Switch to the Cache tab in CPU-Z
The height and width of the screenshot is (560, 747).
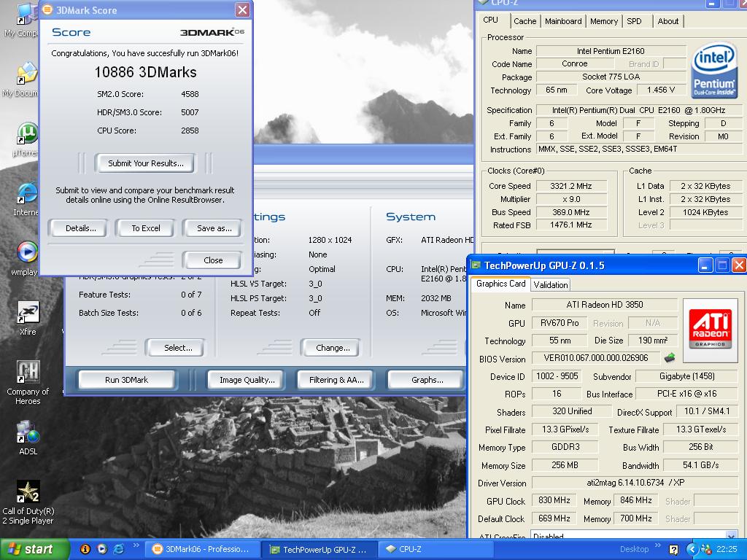525,21
